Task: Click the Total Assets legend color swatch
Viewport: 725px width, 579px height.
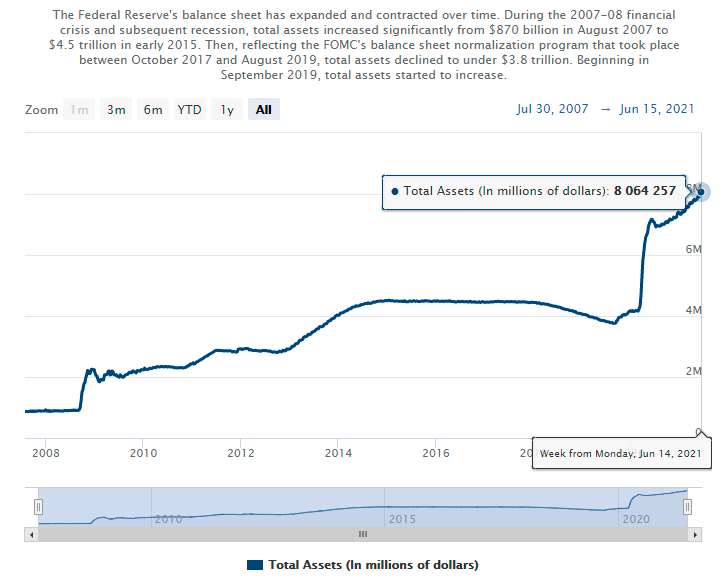Action: (x=254, y=565)
